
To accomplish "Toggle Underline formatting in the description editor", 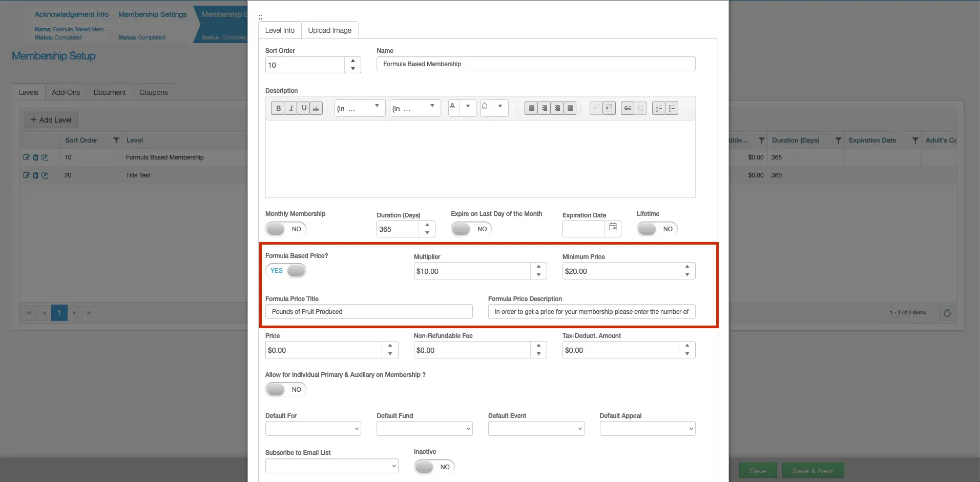I will 304,108.
